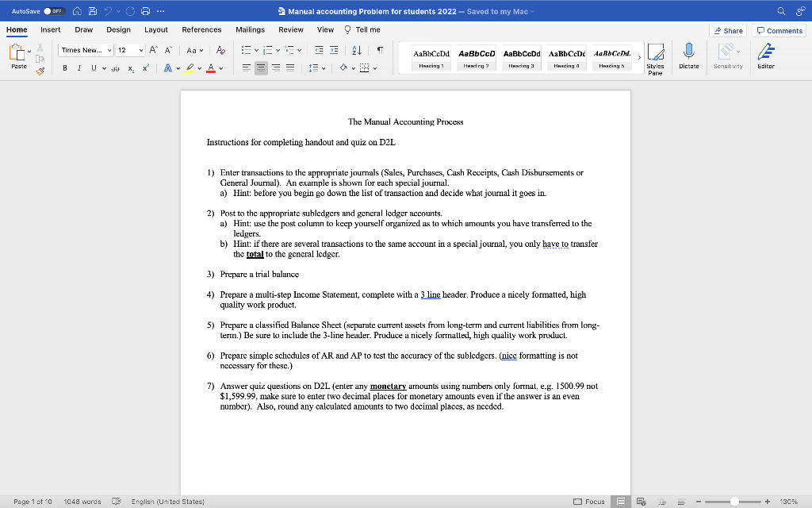Toggle bold formatting
This screenshot has width=812, height=508.
tap(64, 70)
